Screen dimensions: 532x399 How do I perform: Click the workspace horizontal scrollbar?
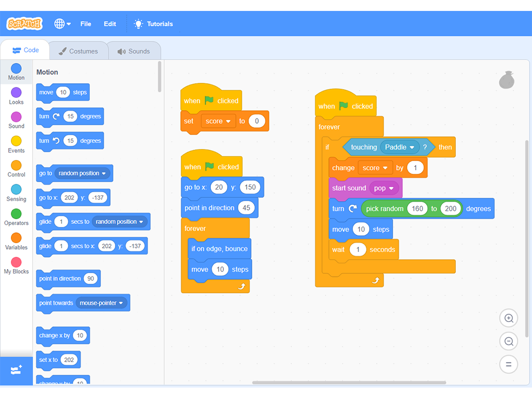349,383
